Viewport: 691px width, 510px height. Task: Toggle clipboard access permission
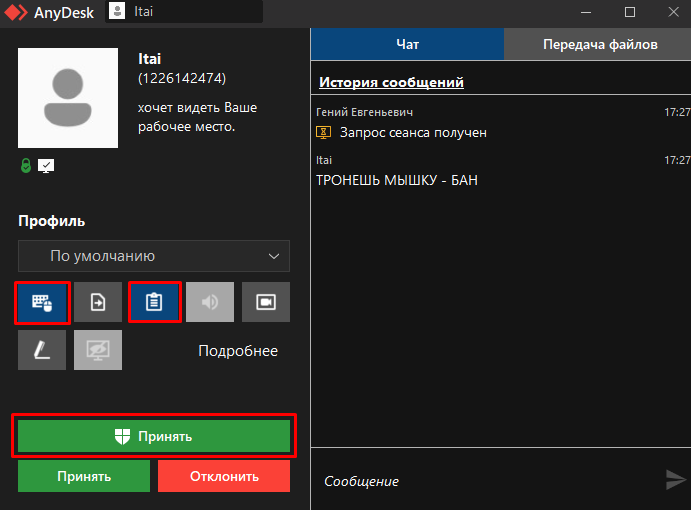click(154, 303)
